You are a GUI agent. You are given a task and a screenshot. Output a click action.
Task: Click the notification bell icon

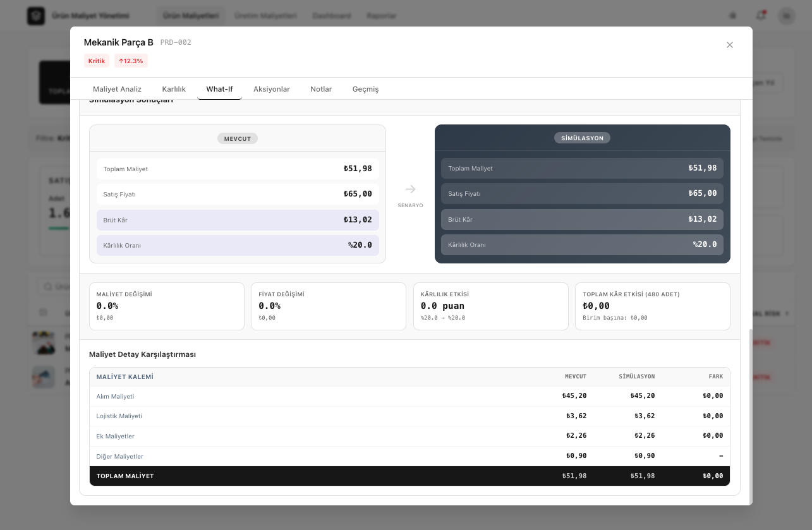coord(760,15)
